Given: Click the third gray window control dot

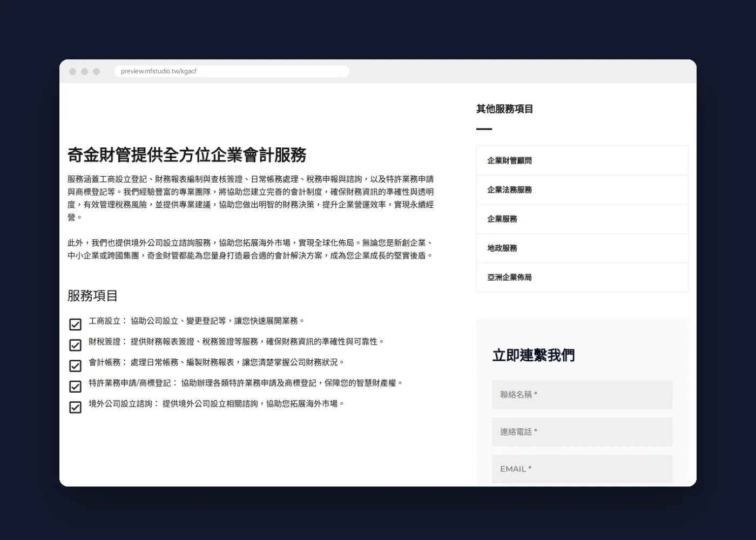Looking at the screenshot, I should pos(97,71).
